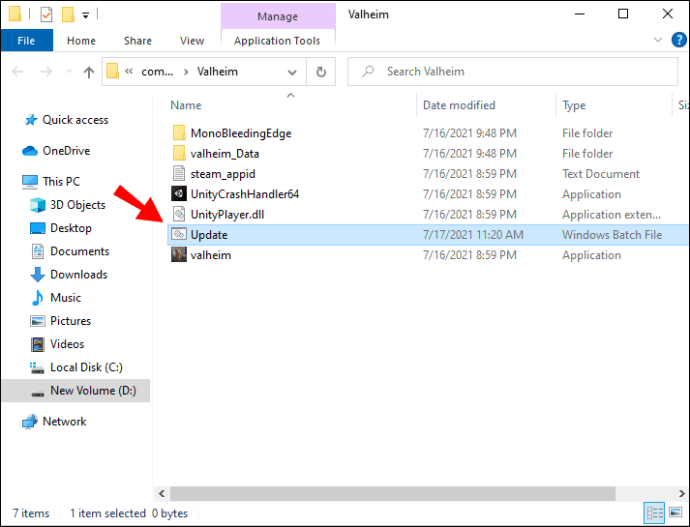The height and width of the screenshot is (527, 690).
Task: Open the Recent locations dropdown
Action: point(69,71)
